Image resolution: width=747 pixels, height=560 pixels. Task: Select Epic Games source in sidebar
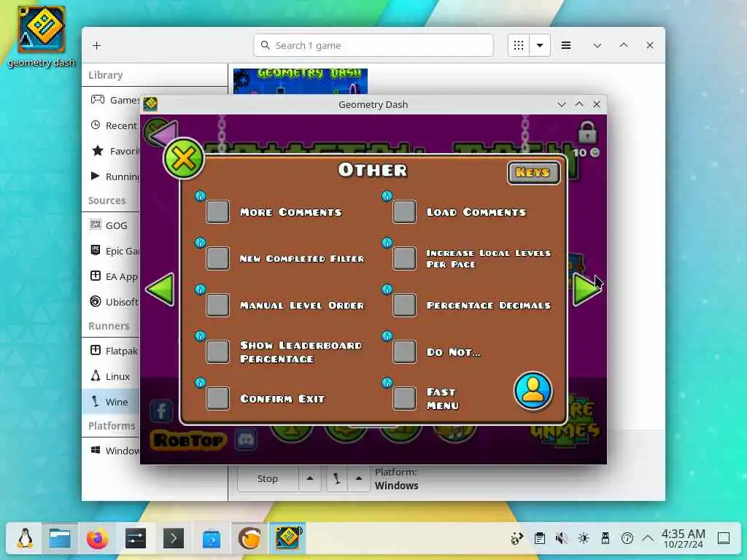pyautogui.click(x=111, y=251)
